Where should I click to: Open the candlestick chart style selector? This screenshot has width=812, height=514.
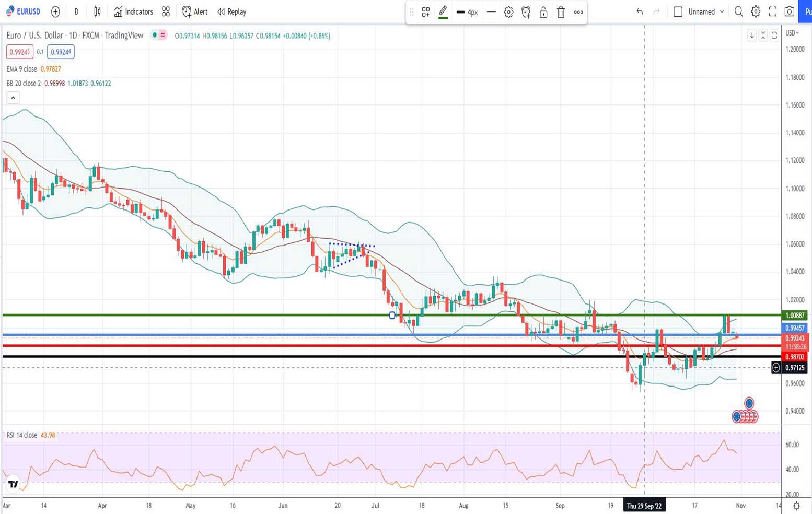pyautogui.click(x=97, y=11)
